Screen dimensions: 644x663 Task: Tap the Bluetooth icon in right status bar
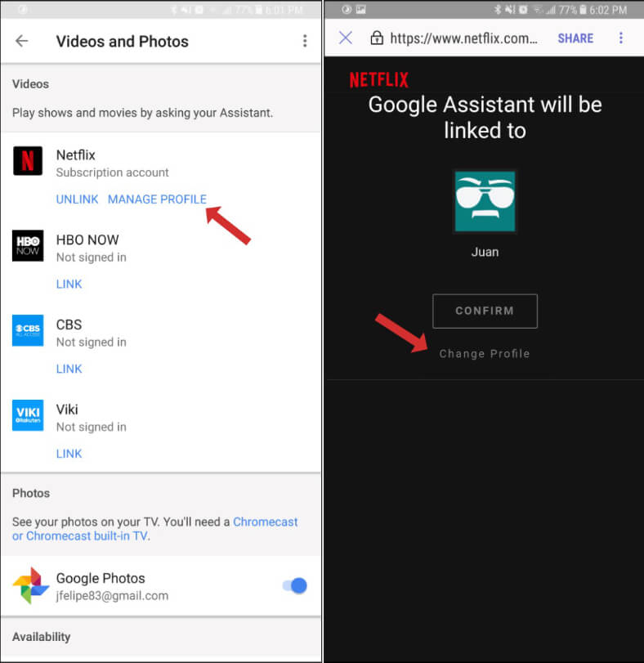point(498,9)
